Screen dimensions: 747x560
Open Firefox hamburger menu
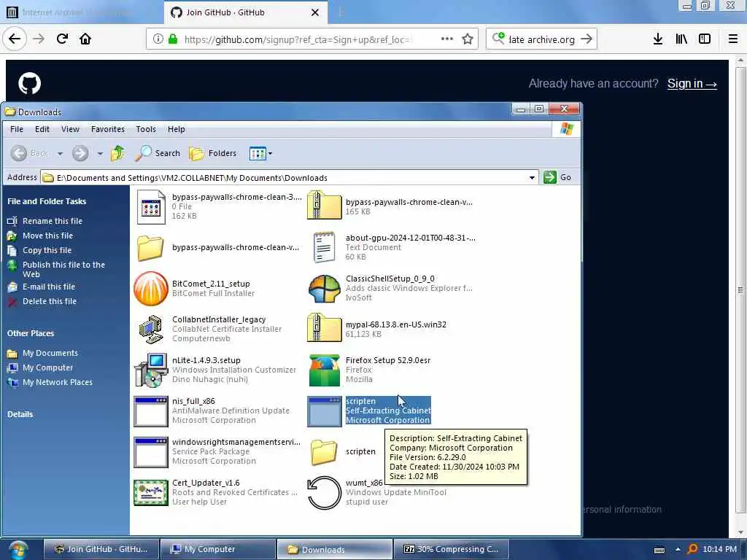tap(732, 39)
